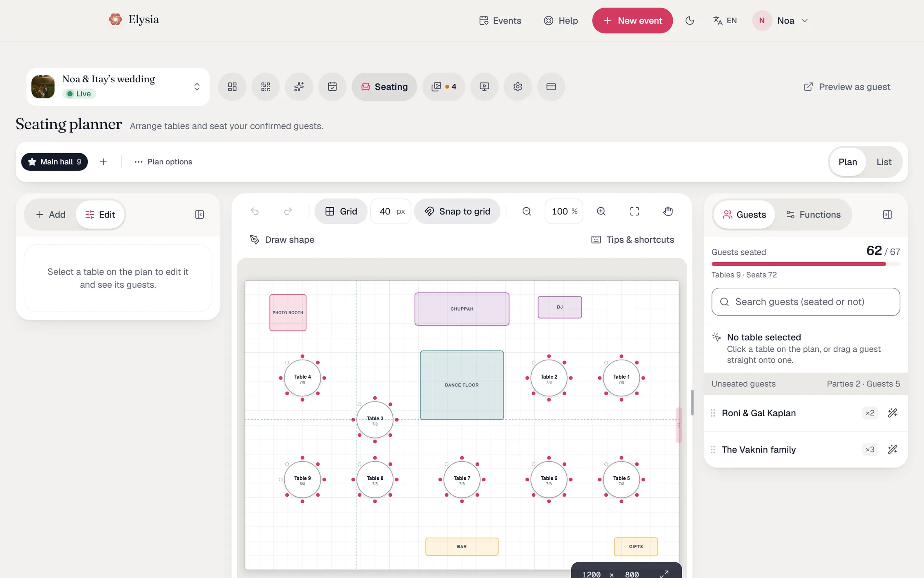Open the presentation screen icon tab

click(484, 87)
